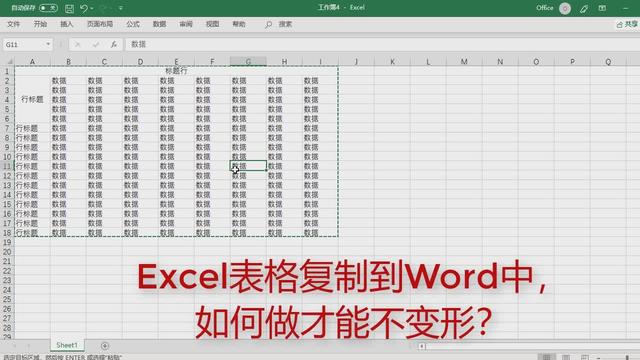Open Customize Quick Access Toolbar dropdown
The image size is (640, 360).
click(121, 8)
